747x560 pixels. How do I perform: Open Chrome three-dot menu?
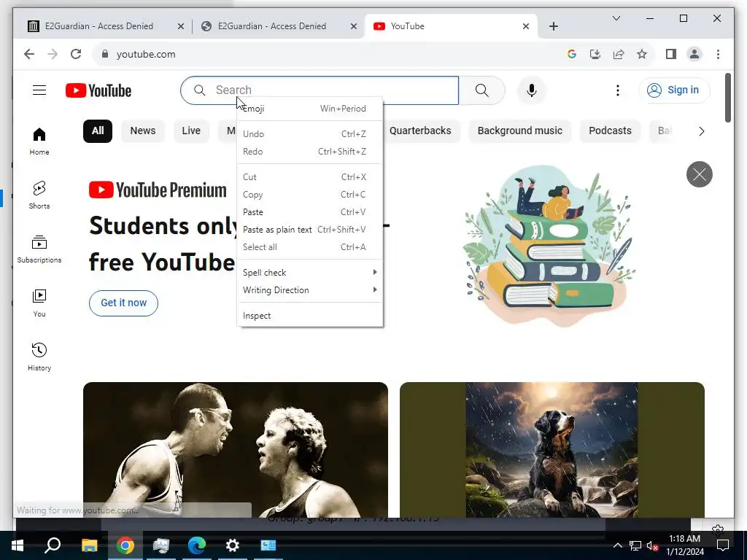point(718,54)
